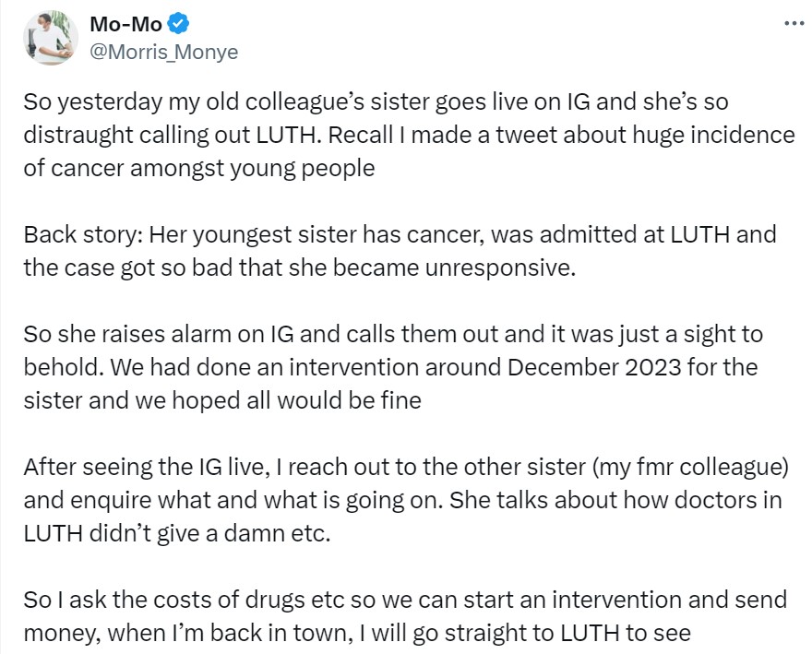This screenshot has height=654, width=812.
Task: Open the @Morris_Monye handle link
Action: pyautogui.click(x=163, y=52)
